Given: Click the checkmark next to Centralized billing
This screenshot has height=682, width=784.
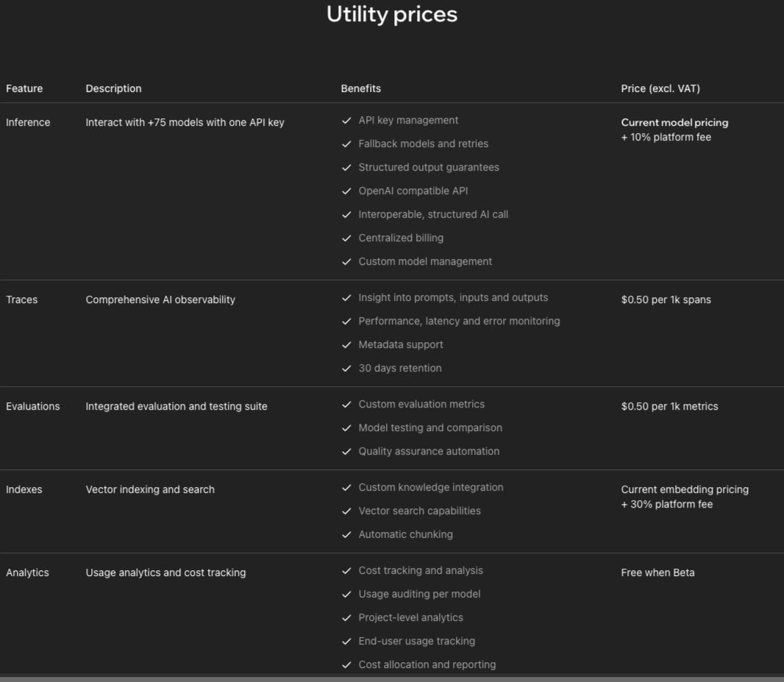Looking at the screenshot, I should 346,238.
